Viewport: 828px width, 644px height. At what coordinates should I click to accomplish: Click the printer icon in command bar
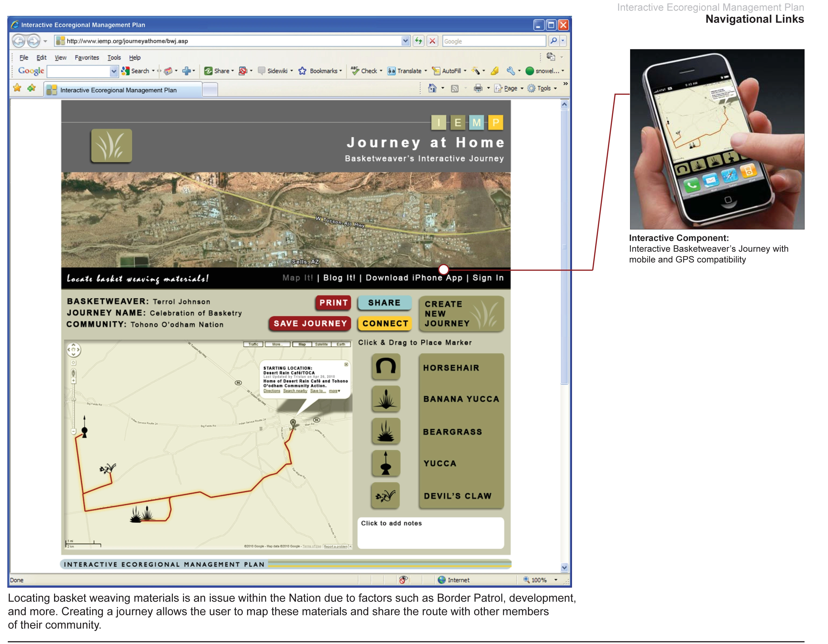point(478,89)
